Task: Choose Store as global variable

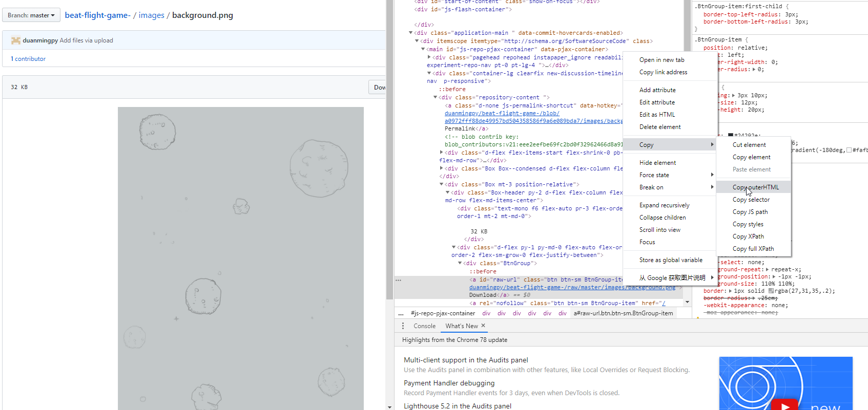Action: [x=670, y=260]
